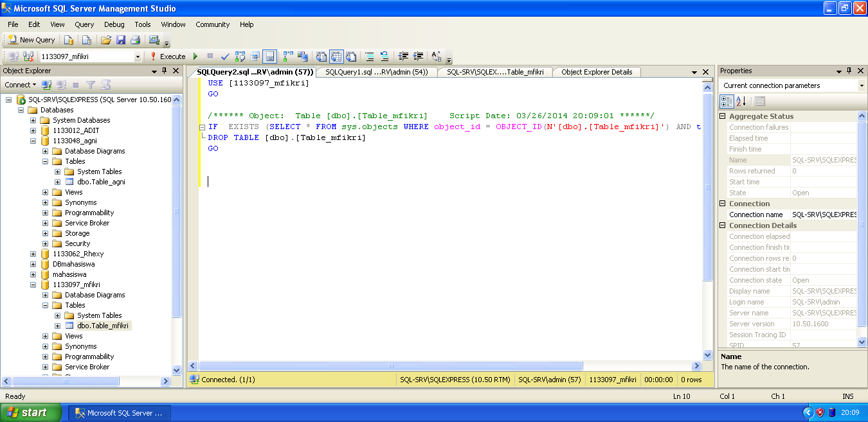Expand the DBmahasiswa database

(33, 264)
